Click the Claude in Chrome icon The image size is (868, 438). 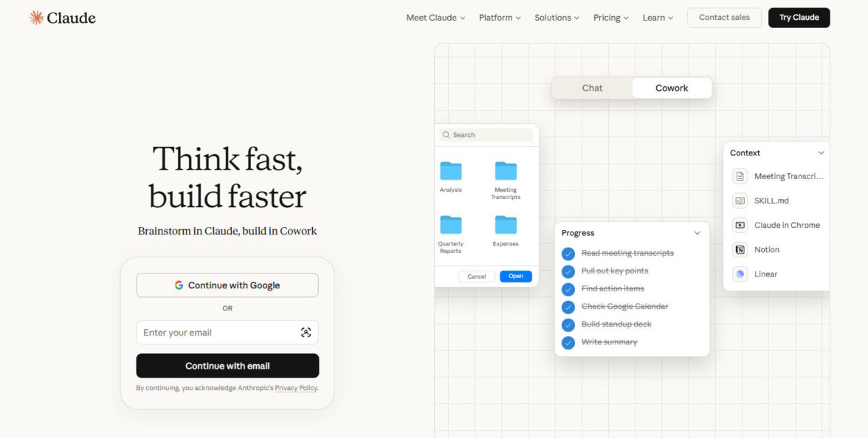[x=740, y=225]
